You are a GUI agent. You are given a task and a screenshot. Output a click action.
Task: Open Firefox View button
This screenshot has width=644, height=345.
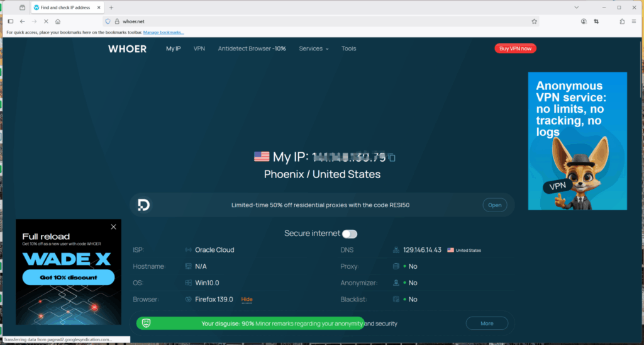(x=22, y=8)
